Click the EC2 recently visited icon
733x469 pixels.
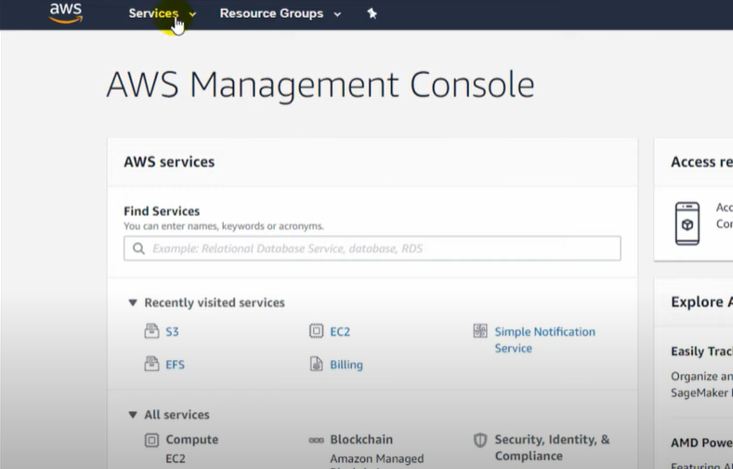pyautogui.click(x=316, y=331)
